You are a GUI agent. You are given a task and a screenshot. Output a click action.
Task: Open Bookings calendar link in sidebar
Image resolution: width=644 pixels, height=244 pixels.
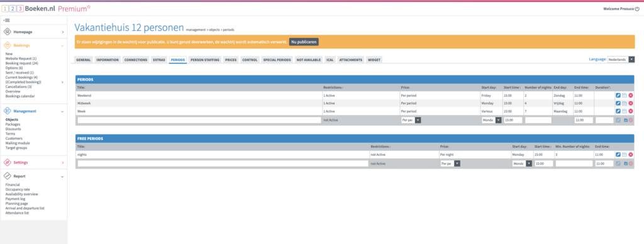click(20, 96)
